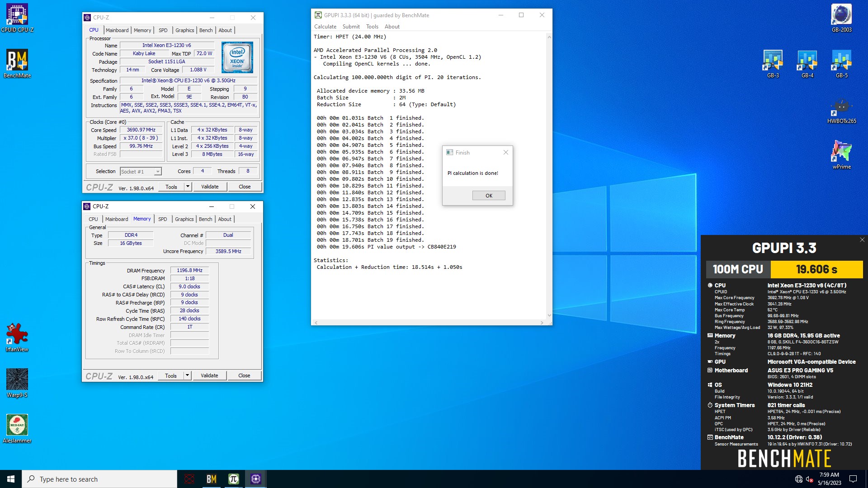This screenshot has width=868, height=488.
Task: Click the top CPU-Z window title icon
Action: [87, 18]
